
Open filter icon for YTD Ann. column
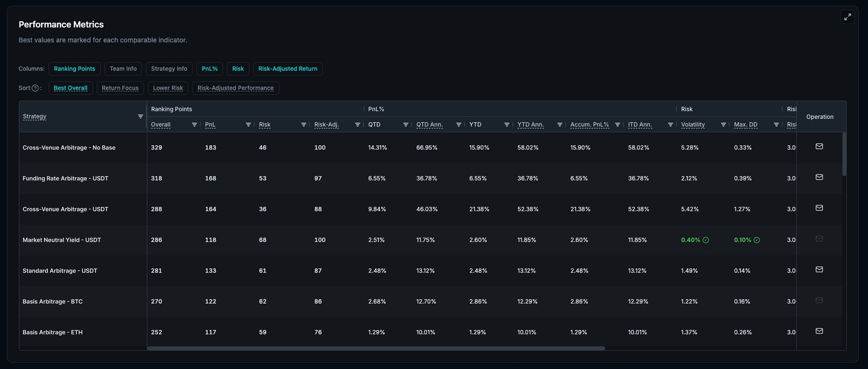[559, 124]
